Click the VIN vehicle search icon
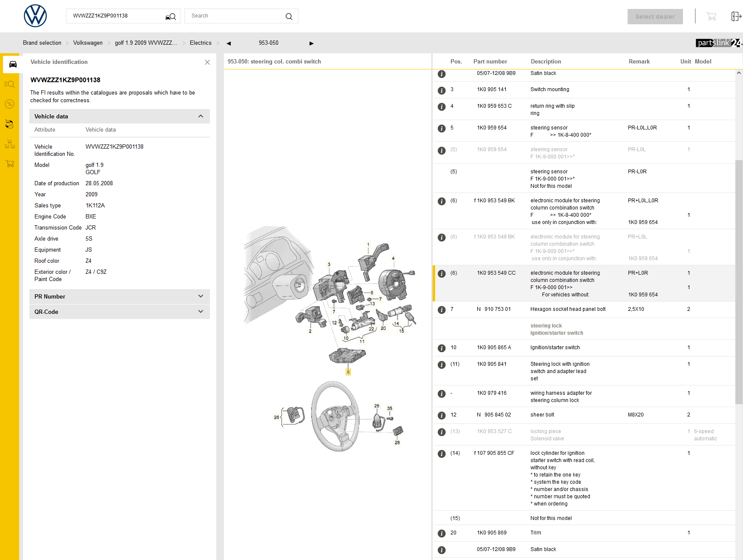Screen dimensions: 743x560 (170, 17)
